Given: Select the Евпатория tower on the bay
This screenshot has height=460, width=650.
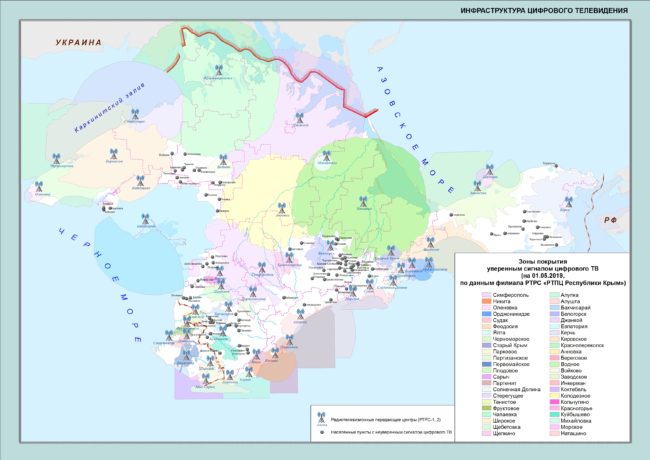Looking at the screenshot, I should tap(145, 219).
